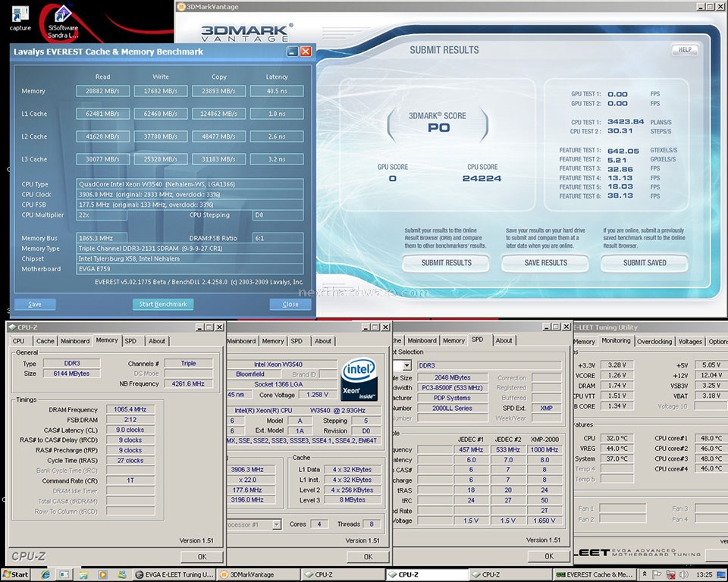The width and height of the screenshot is (728, 582).
Task: Click the Level 3 cache 8 MBytes field
Action: click(x=352, y=500)
